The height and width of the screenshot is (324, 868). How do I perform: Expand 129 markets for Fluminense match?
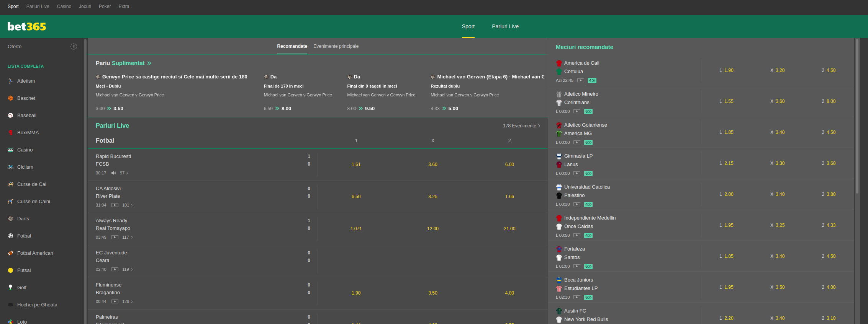[127, 301]
